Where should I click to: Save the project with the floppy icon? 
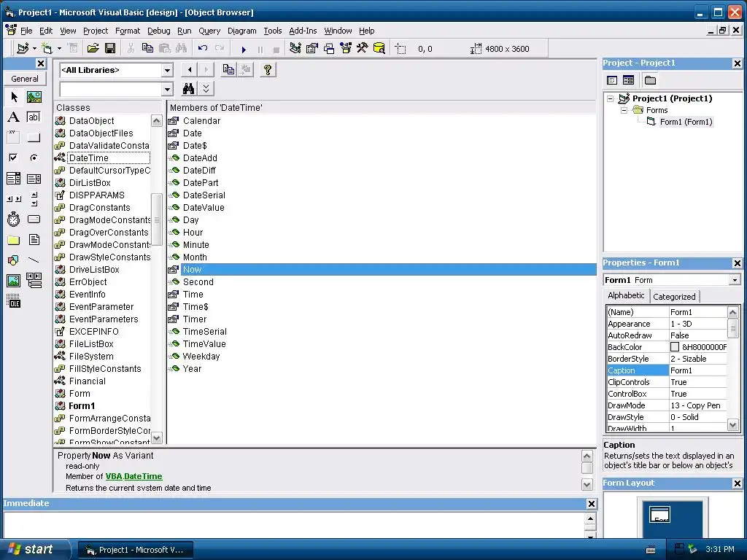click(x=110, y=48)
